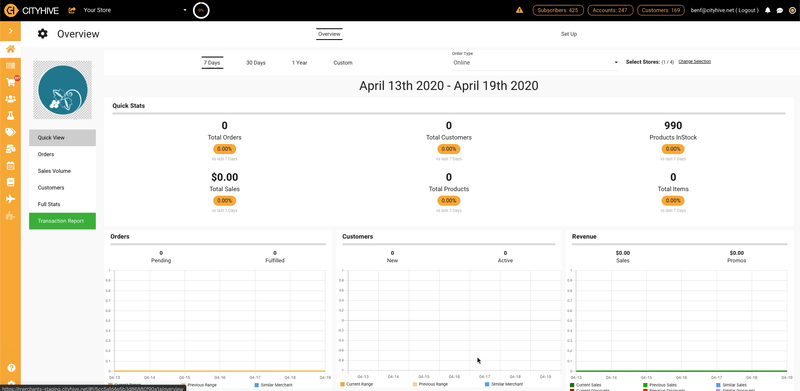This screenshot has height=391, width=800.
Task: Click the share icon beside Your Store
Action: pos(71,10)
